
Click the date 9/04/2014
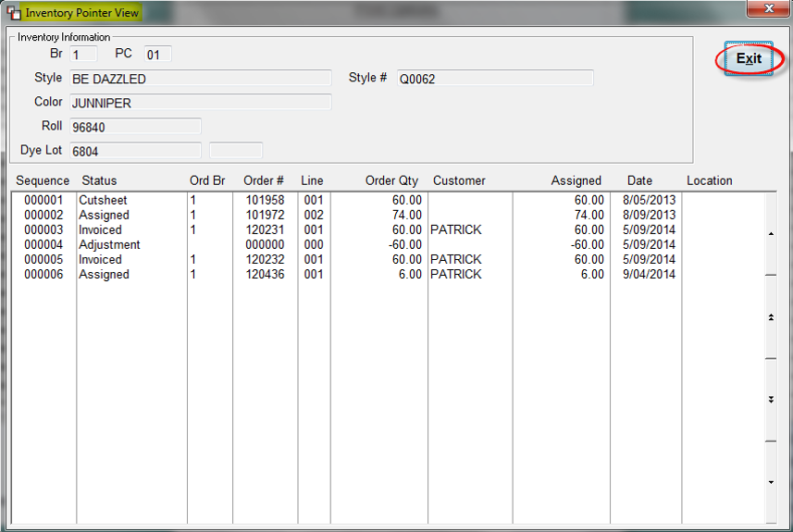(649, 274)
